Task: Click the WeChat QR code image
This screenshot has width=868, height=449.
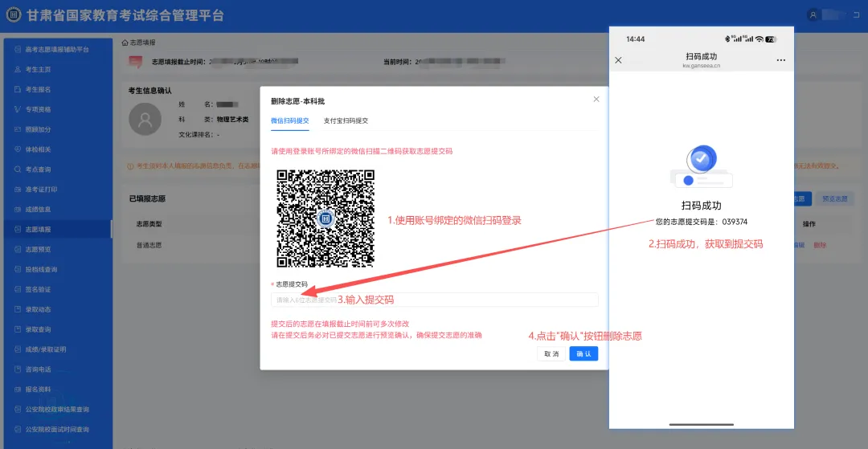Action: coord(325,219)
